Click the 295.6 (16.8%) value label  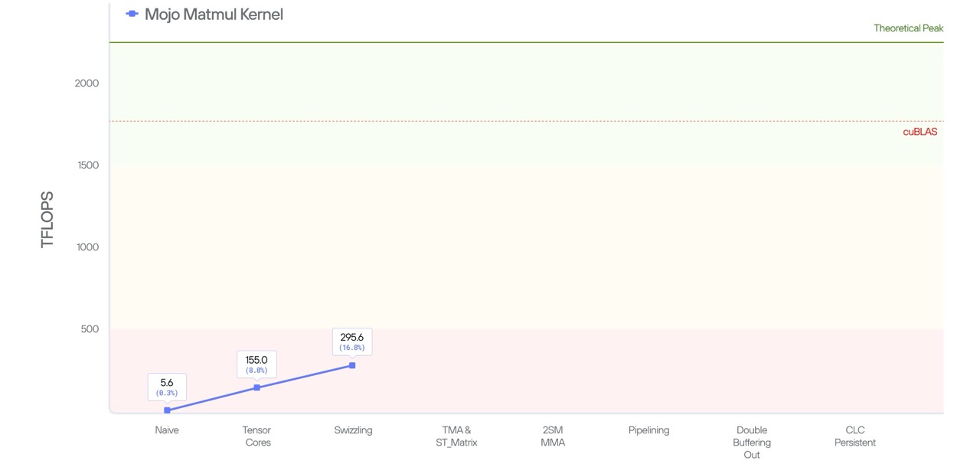click(352, 341)
